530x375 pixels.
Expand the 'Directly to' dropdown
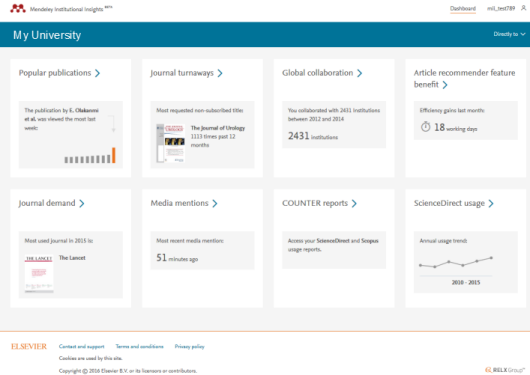(509, 34)
